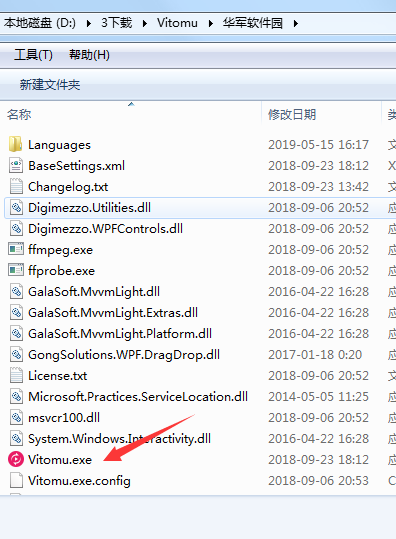Click the System.Windows.Interactivity.dll file icon
The image size is (396, 539).
click(x=16, y=438)
